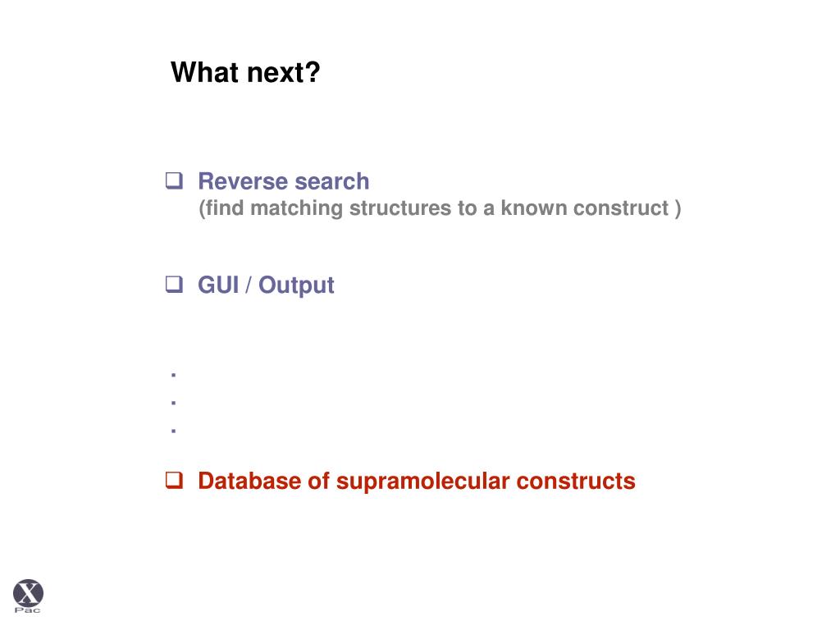Click the XPac logo icon
This screenshot has height=630, width=840.
click(x=28, y=592)
